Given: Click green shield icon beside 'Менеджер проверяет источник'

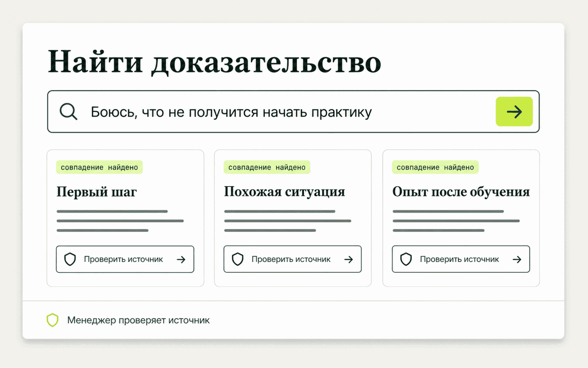Looking at the screenshot, I should click(53, 320).
